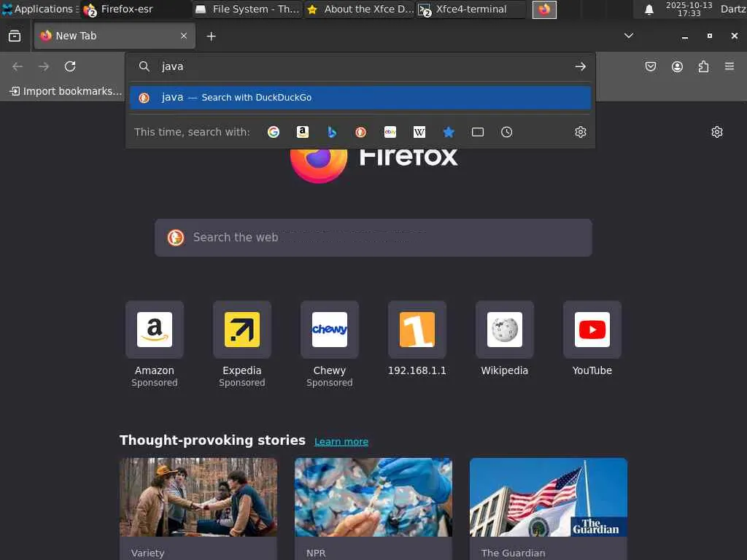This screenshot has height=560, width=747.
Task: Click the Search the web box
Action: pos(373,238)
